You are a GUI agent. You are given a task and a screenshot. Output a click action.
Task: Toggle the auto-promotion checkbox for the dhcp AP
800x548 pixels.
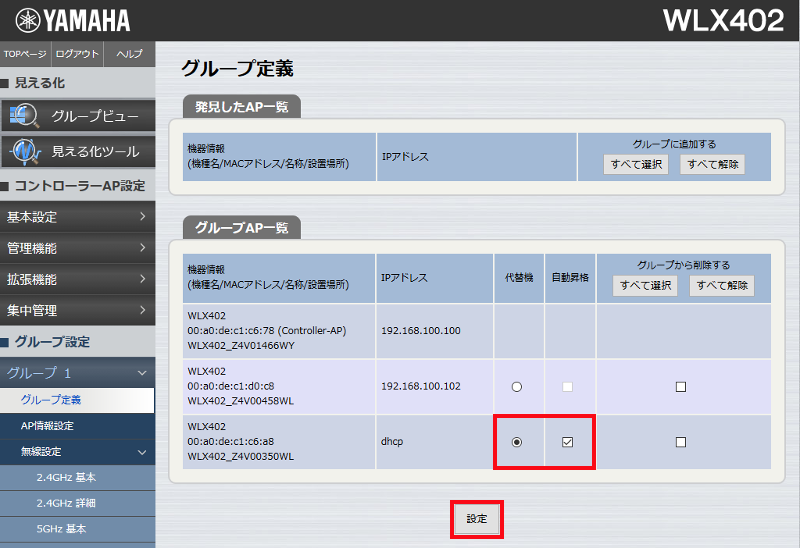point(567,442)
